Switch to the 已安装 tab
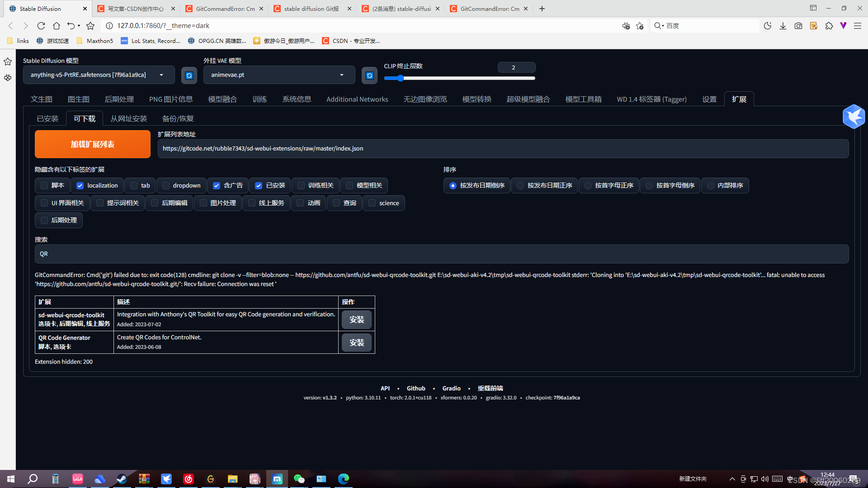The width and height of the screenshot is (868, 488). 47,118
